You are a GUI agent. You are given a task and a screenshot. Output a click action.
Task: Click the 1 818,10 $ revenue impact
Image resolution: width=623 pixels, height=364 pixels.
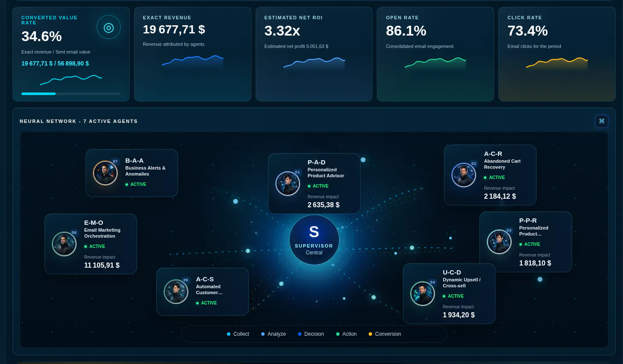coord(535,263)
